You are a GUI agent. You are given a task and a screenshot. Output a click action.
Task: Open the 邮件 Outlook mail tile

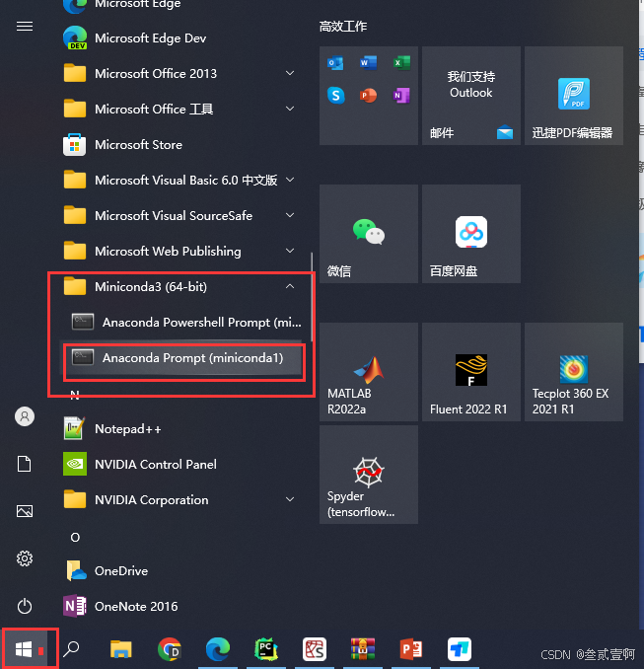[x=471, y=96]
